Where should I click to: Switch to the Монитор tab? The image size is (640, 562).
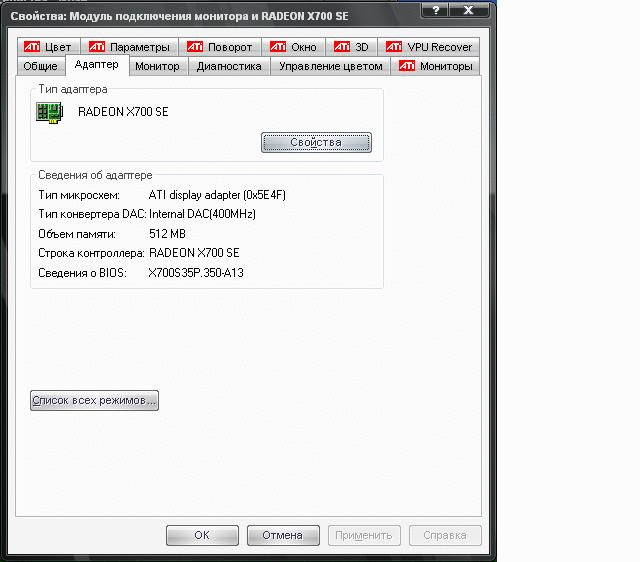pos(158,66)
